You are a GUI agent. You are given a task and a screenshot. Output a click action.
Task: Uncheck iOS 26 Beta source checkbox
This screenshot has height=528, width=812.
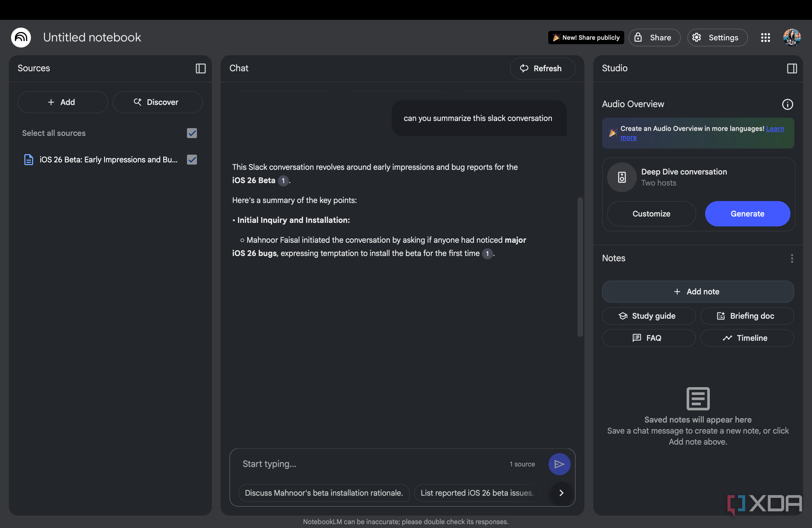click(192, 160)
